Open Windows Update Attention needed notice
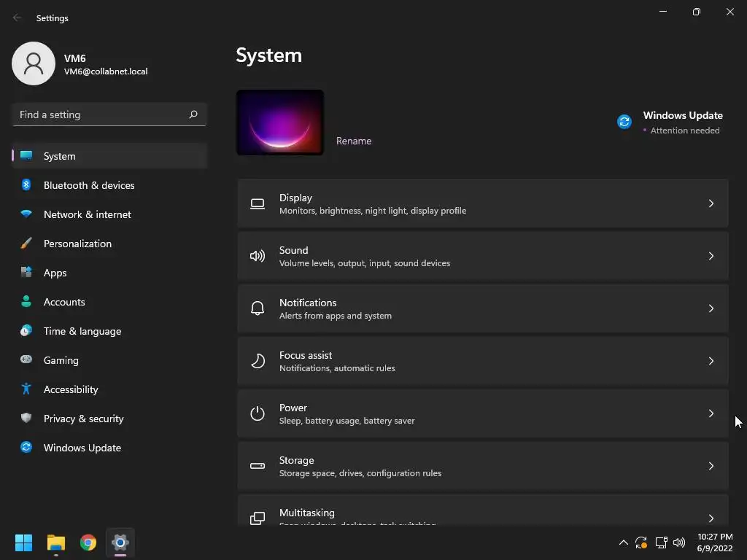 pos(671,122)
